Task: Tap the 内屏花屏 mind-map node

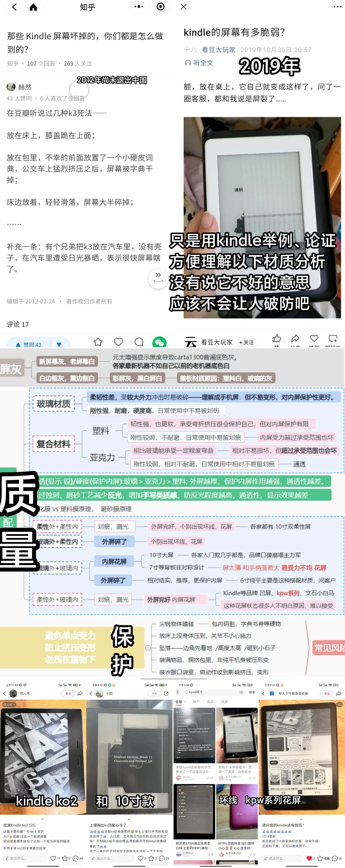Action: click(114, 561)
